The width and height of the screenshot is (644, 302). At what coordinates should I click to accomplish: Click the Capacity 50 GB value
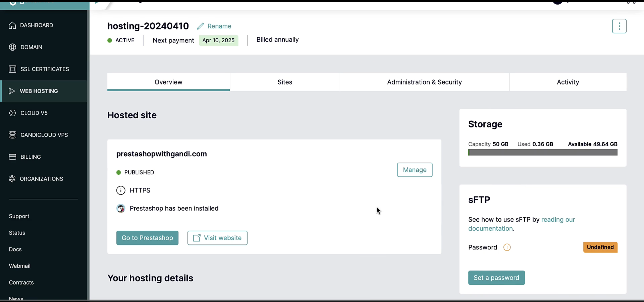tap(488, 144)
